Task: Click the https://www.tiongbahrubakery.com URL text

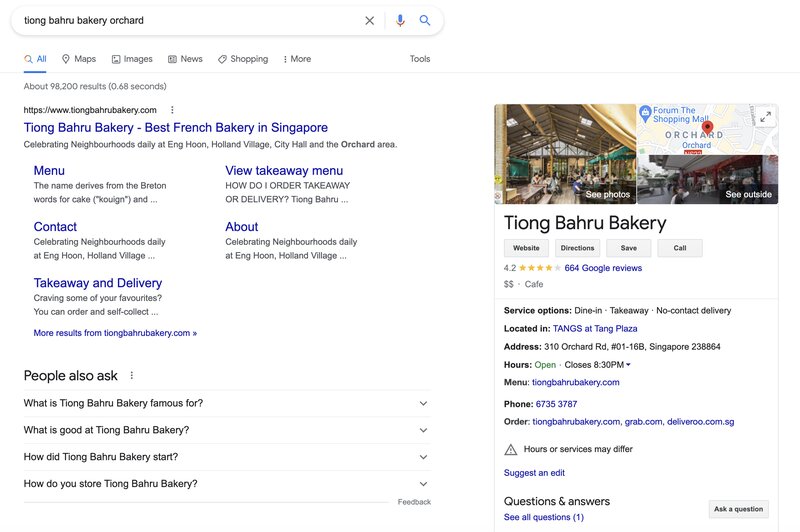Action: pyautogui.click(x=90, y=110)
